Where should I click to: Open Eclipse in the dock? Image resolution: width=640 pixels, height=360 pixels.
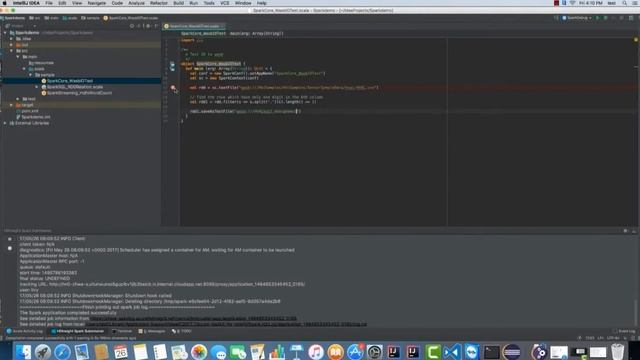[x=511, y=351]
